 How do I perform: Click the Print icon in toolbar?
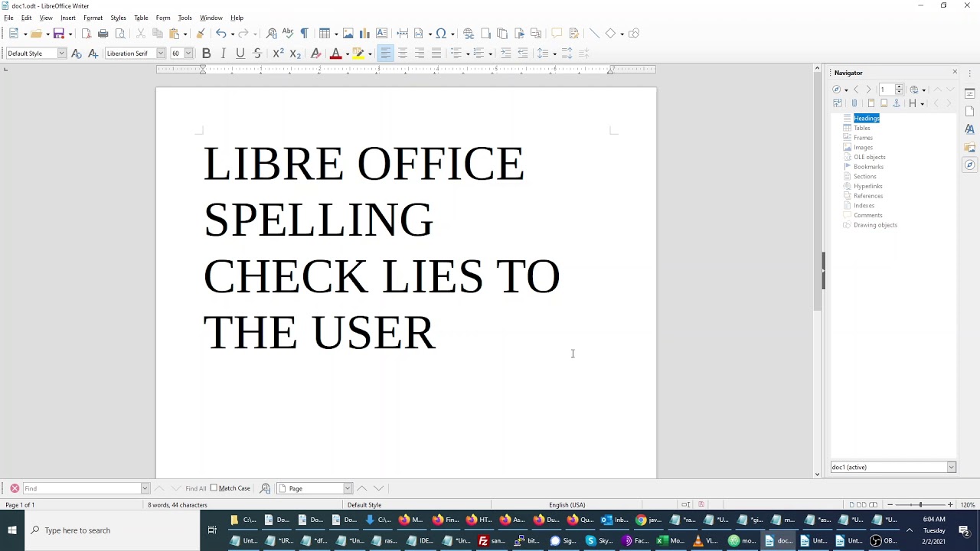pos(103,34)
